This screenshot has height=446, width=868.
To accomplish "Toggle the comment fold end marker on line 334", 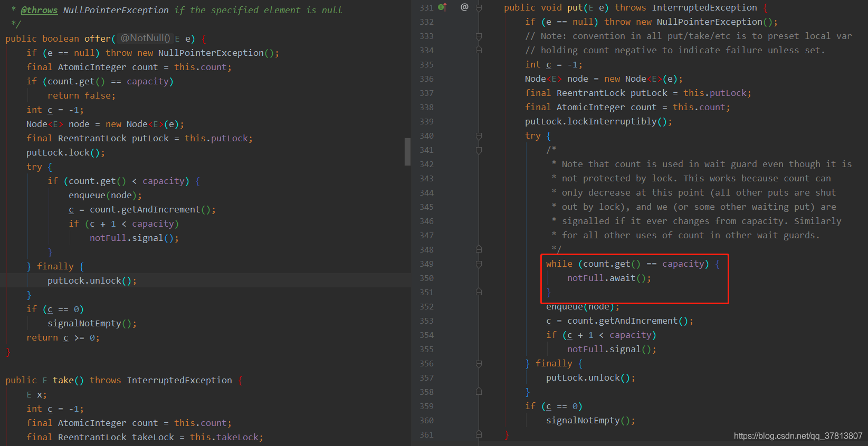I will (479, 50).
